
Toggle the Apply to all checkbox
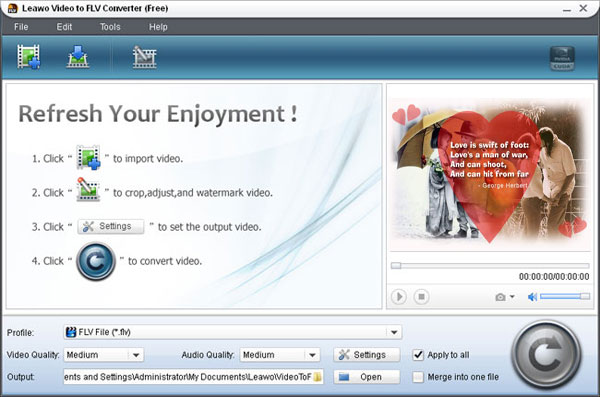tap(418, 355)
